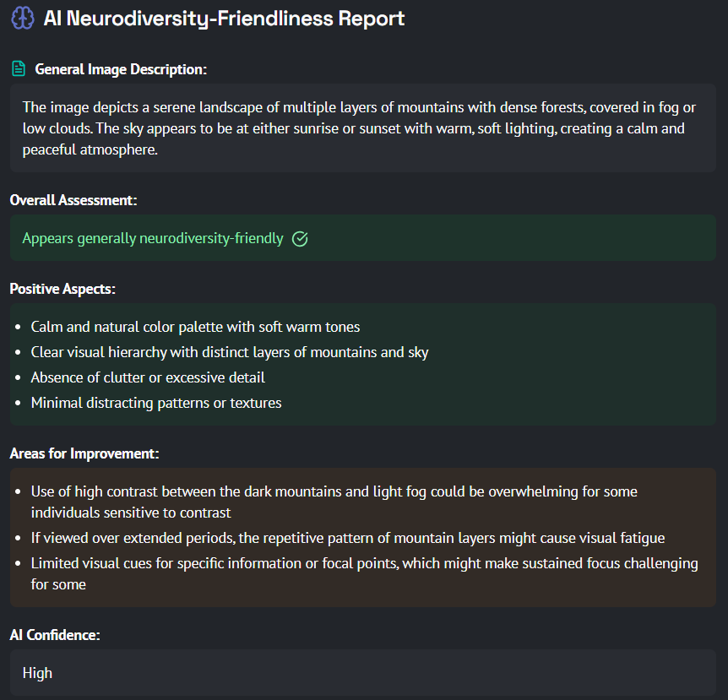Select the high contrast improvement bullet
Image resolution: width=728 pixels, height=700 pixels.
(x=334, y=502)
